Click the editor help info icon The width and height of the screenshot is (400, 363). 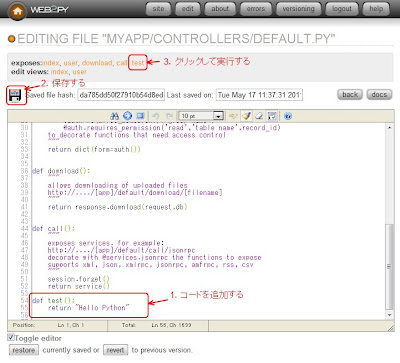tap(288, 116)
